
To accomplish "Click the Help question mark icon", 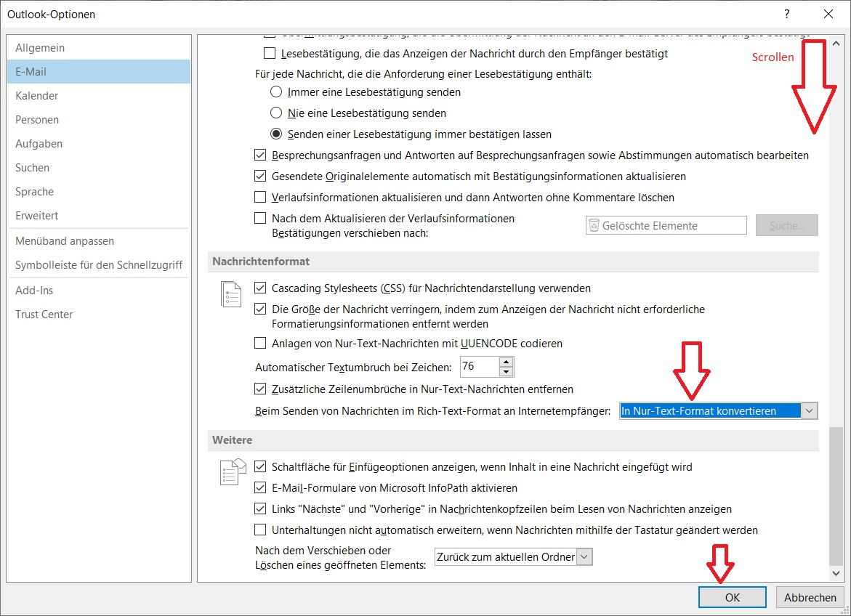I will point(786,14).
